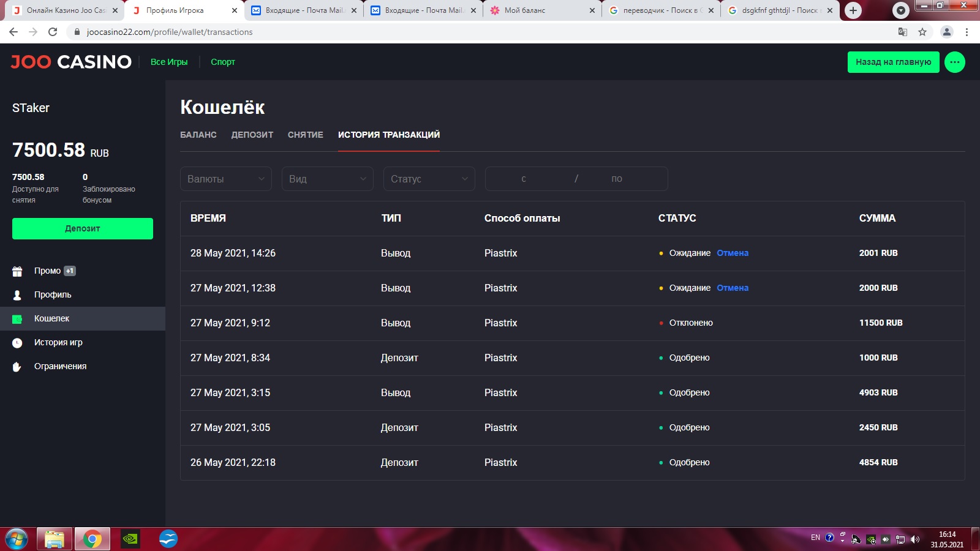Open the Статус filter dropdown
Image resolution: width=980 pixels, height=551 pixels.
(x=429, y=179)
